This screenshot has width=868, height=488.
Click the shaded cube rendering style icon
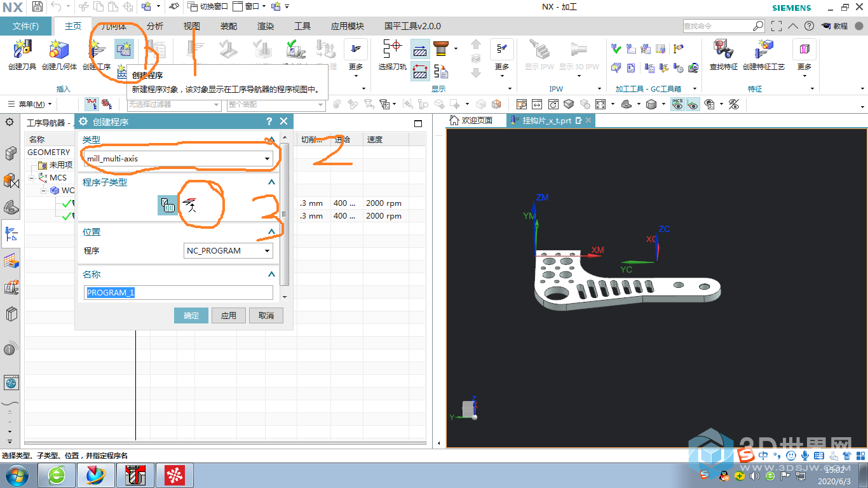(651, 104)
